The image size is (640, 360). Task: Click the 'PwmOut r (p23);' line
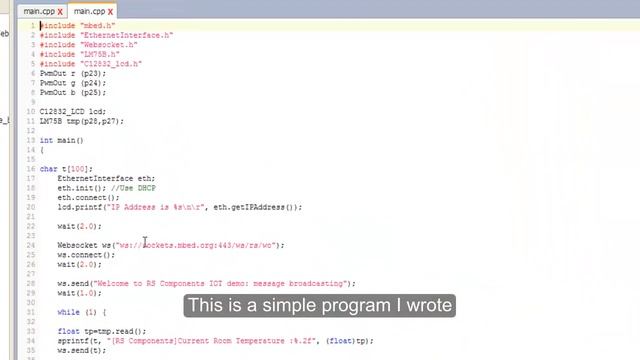click(73, 73)
